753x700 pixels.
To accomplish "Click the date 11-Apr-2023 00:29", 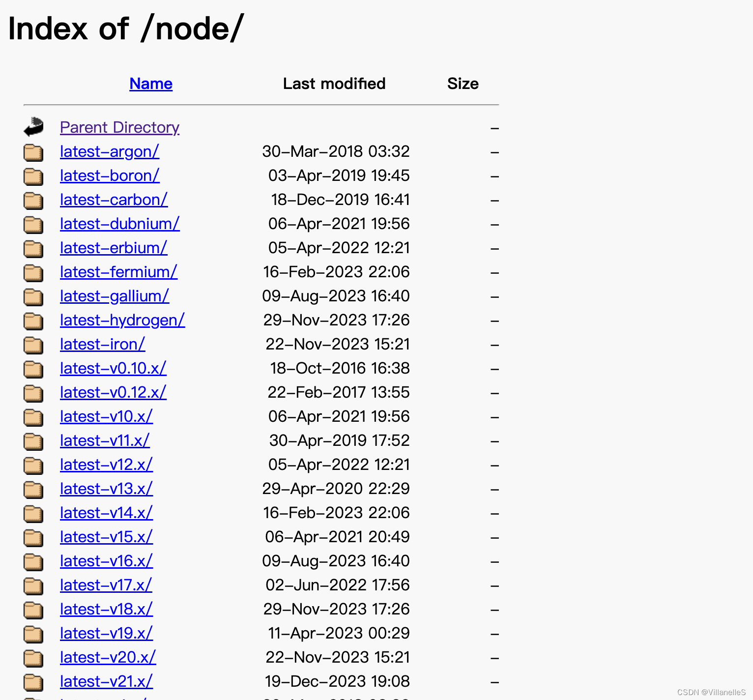I will point(339,633).
